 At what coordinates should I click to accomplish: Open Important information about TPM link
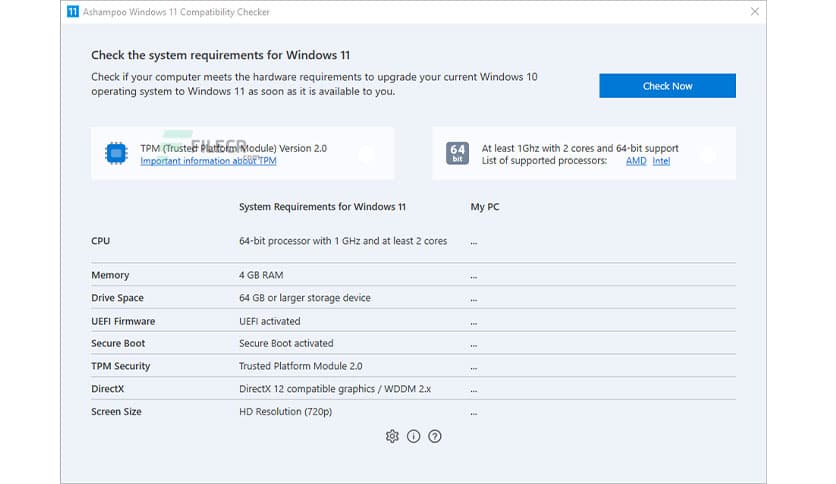[208, 161]
